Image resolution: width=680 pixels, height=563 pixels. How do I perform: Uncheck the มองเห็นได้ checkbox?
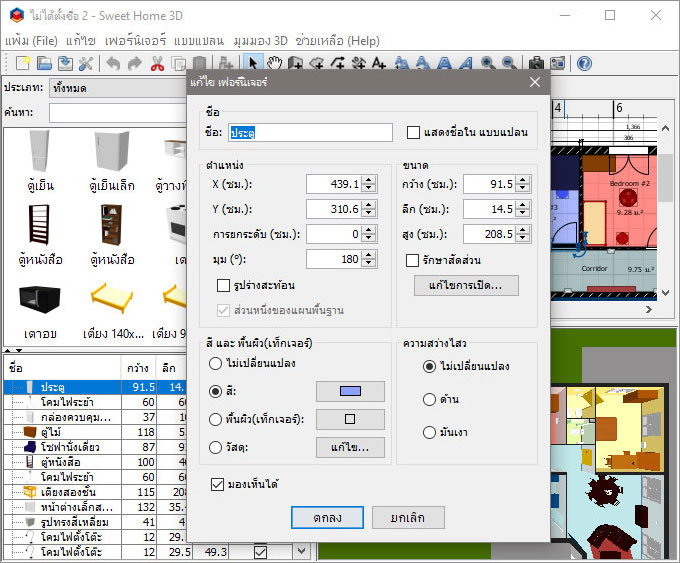[217, 484]
